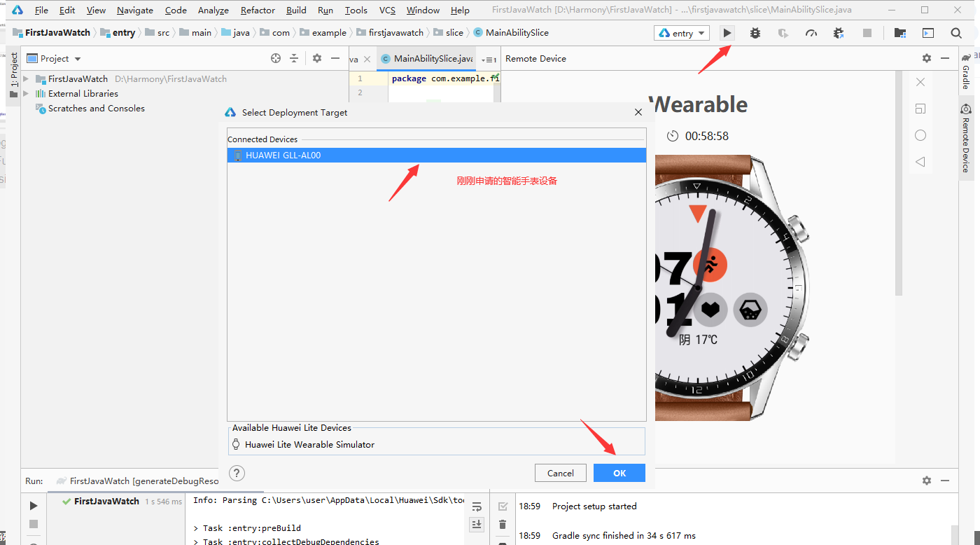The width and height of the screenshot is (980, 545).
Task: Open the Gradle side tool window
Action: (x=966, y=71)
